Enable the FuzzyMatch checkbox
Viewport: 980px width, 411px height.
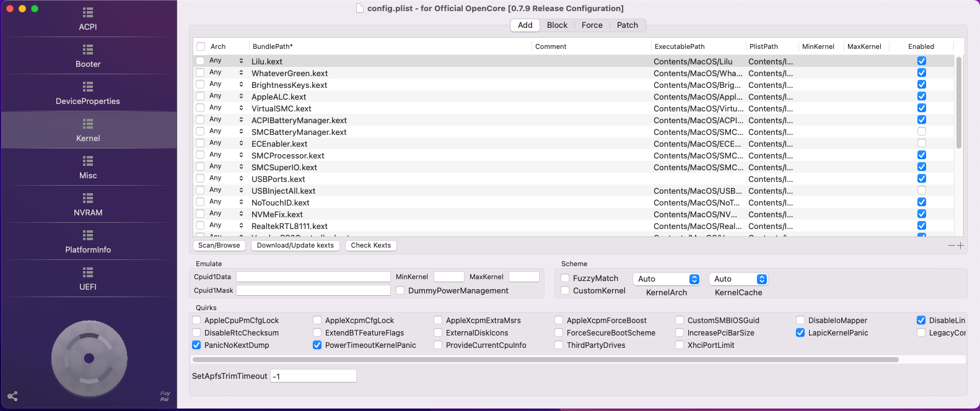click(x=565, y=279)
